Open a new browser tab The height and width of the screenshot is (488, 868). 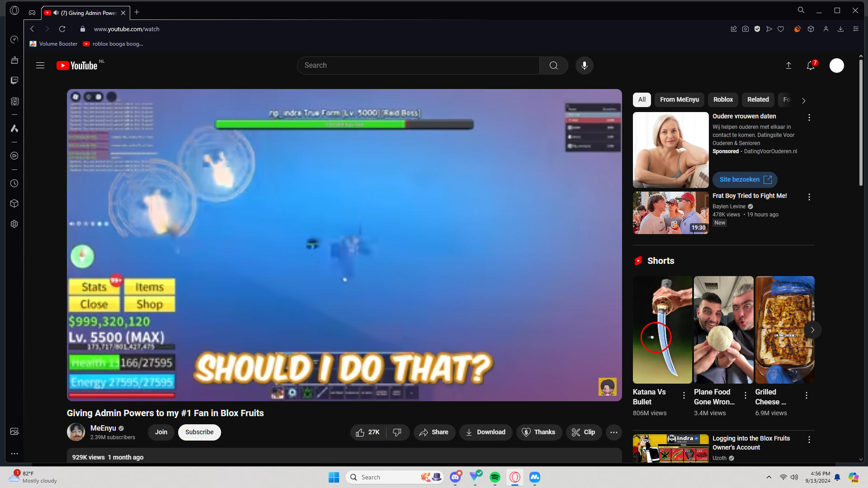pos(137,12)
